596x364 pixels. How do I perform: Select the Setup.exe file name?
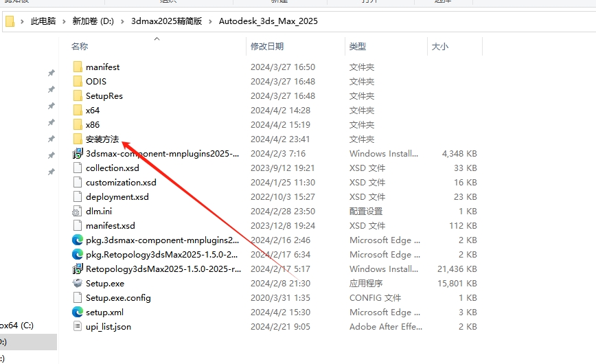(x=105, y=284)
